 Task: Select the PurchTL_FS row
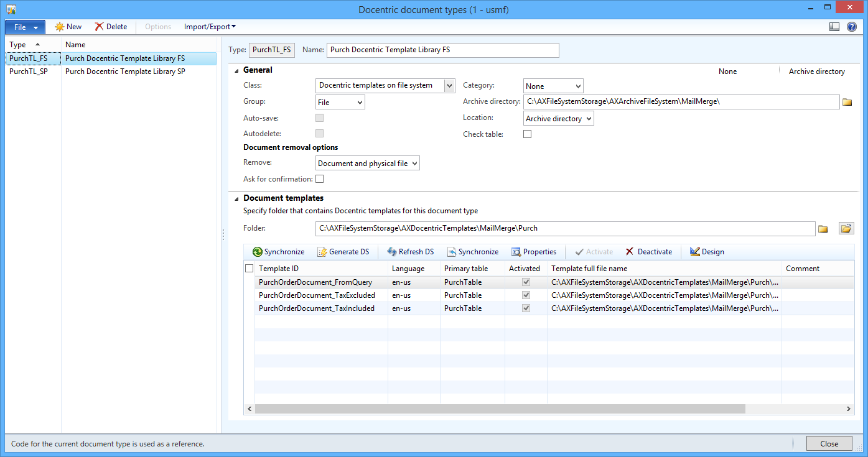(x=111, y=58)
